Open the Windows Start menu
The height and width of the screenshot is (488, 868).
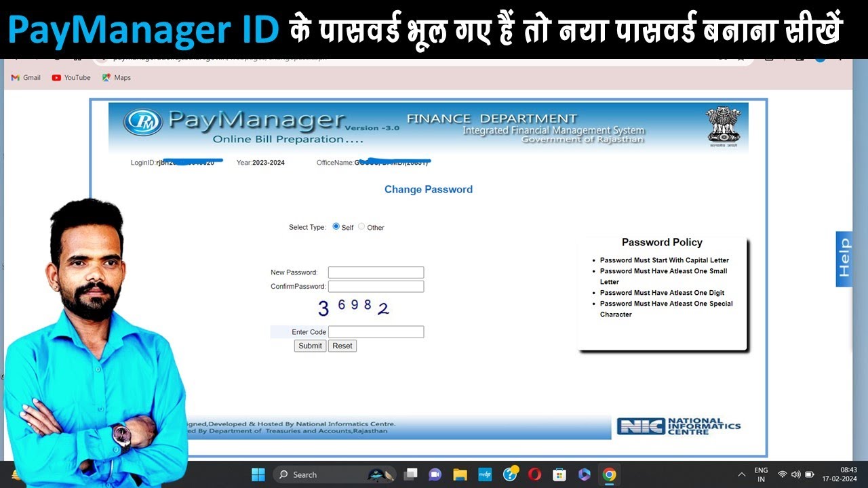(258, 474)
